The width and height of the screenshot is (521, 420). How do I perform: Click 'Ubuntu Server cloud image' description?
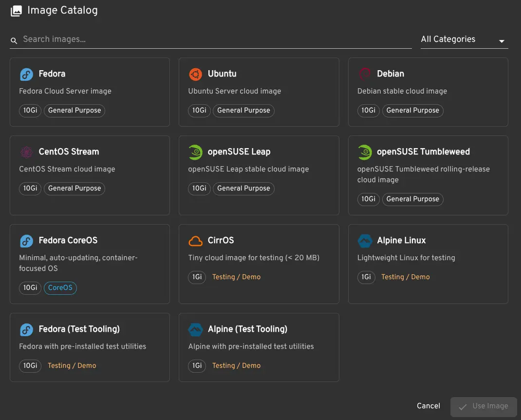coord(235,91)
